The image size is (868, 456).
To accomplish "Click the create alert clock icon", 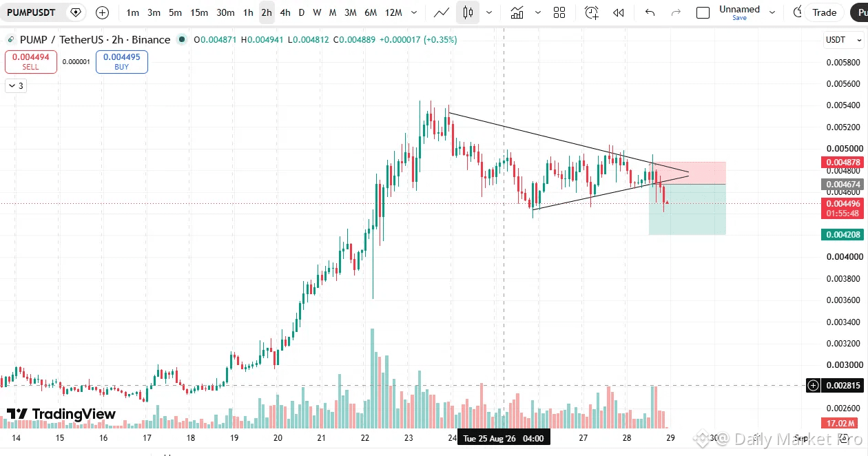I will (592, 12).
